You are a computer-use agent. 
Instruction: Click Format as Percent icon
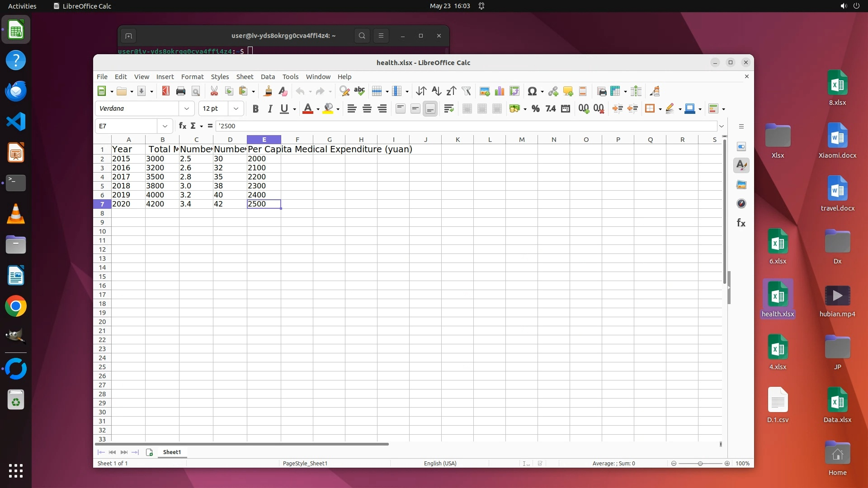point(536,108)
